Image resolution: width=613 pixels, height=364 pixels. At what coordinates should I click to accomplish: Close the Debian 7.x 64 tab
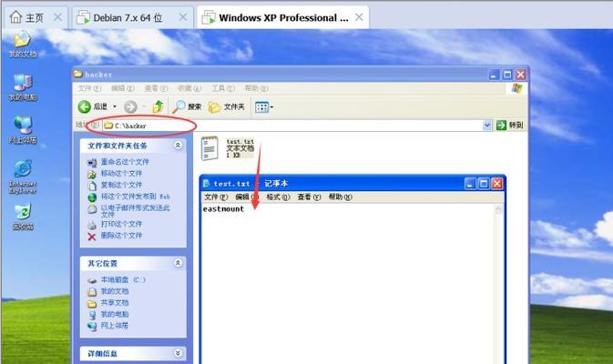pyautogui.click(x=182, y=16)
